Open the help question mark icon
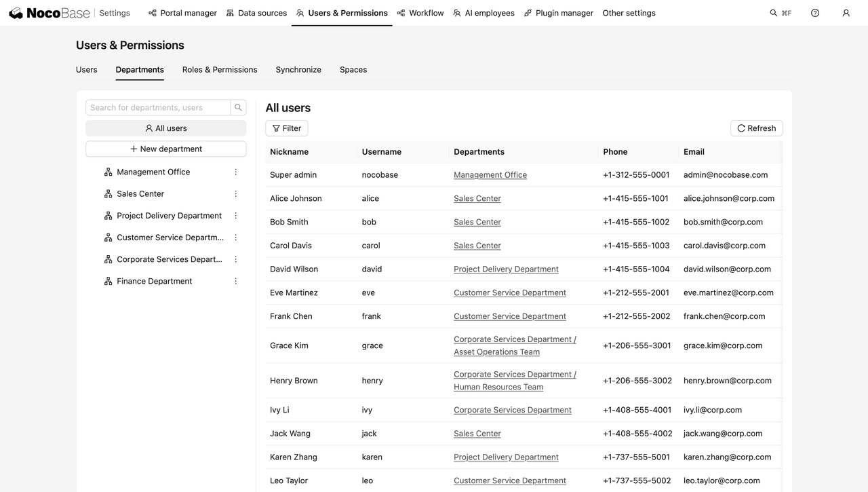This screenshot has width=868, height=492. (815, 13)
